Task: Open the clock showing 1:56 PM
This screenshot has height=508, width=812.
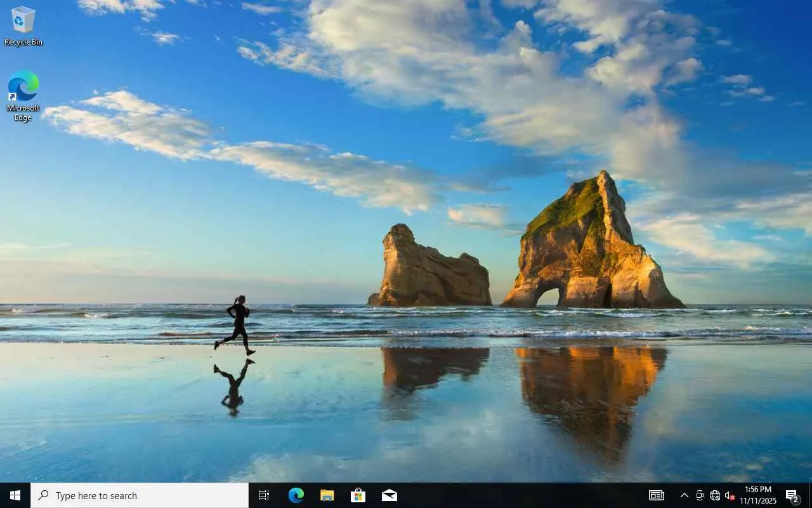Action: (x=758, y=495)
